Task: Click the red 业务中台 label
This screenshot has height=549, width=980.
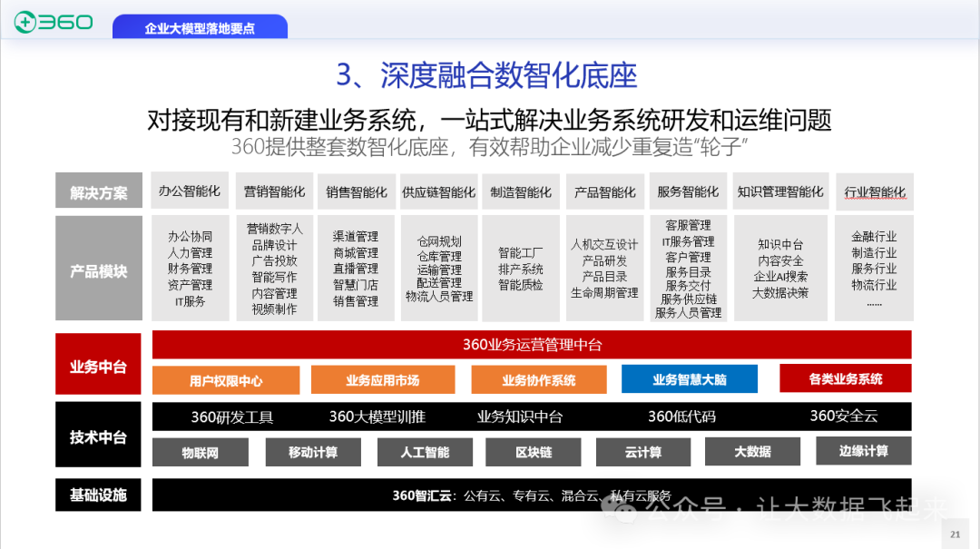Action: pyautogui.click(x=98, y=364)
